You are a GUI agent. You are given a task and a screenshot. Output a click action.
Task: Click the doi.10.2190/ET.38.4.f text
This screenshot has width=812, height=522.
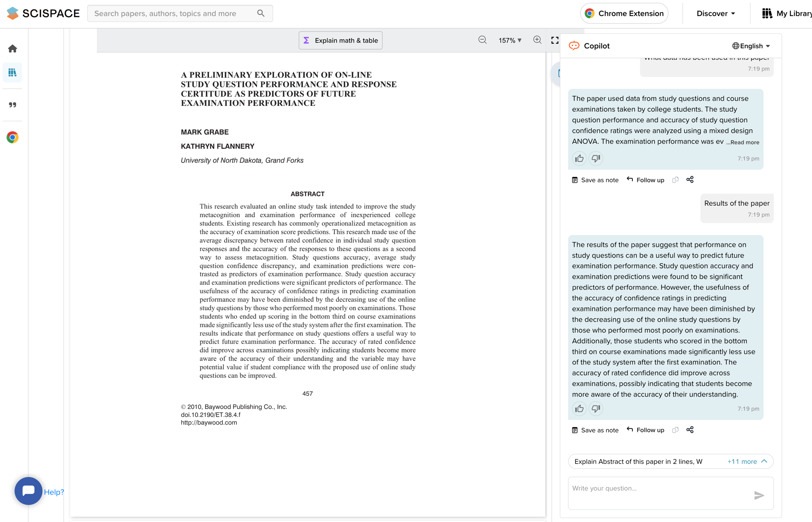click(x=211, y=415)
